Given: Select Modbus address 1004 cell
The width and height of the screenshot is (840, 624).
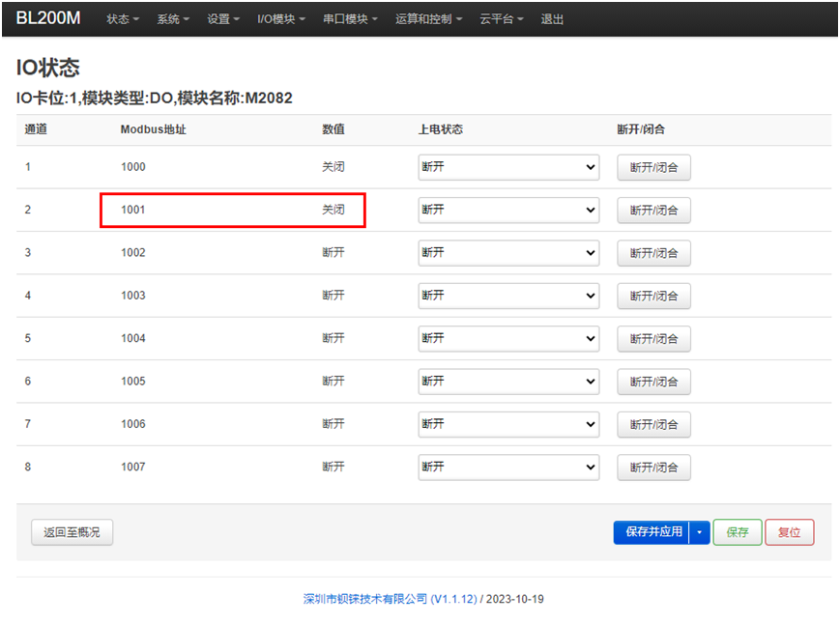Looking at the screenshot, I should pyautogui.click(x=132, y=338).
